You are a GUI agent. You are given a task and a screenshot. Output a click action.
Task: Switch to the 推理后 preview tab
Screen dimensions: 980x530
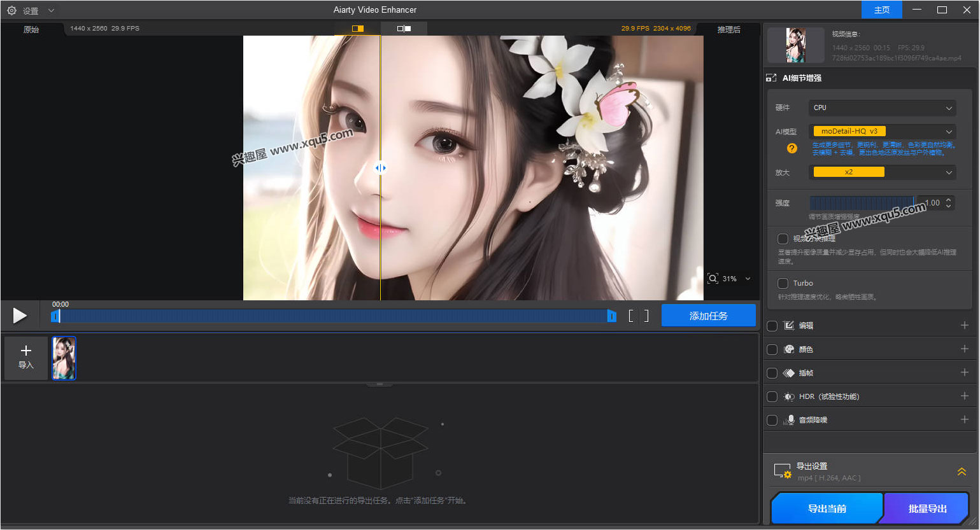[x=728, y=29]
